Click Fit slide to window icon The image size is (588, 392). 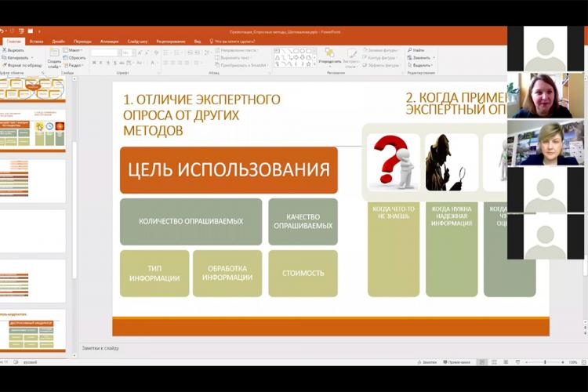click(x=583, y=362)
